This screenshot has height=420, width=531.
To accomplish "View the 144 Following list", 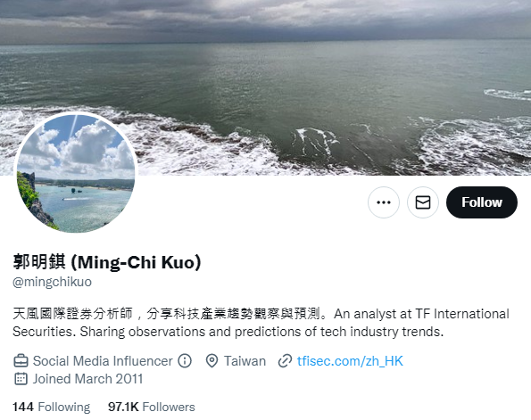I will 52,407.
